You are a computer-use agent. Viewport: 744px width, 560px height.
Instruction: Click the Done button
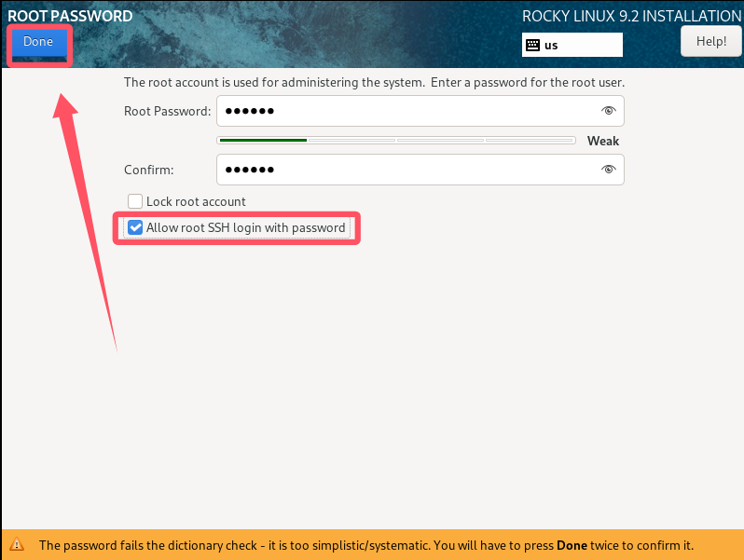[x=39, y=44]
